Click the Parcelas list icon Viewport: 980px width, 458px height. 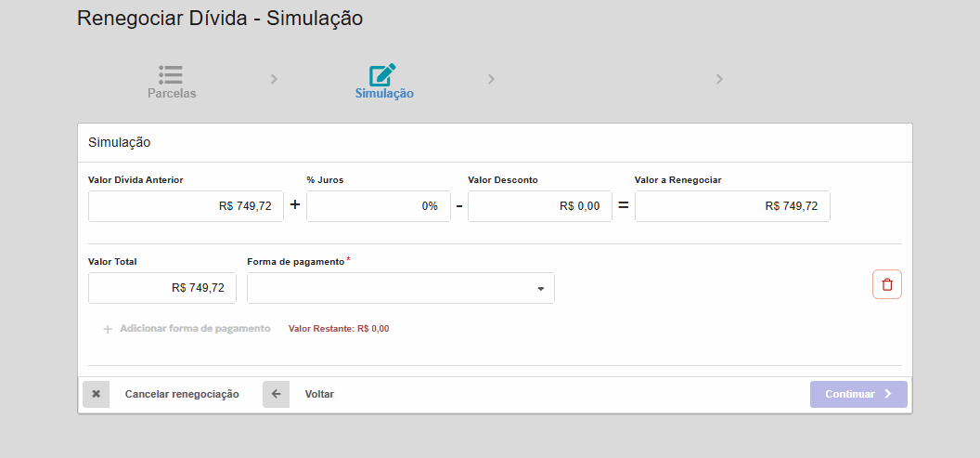point(171,73)
